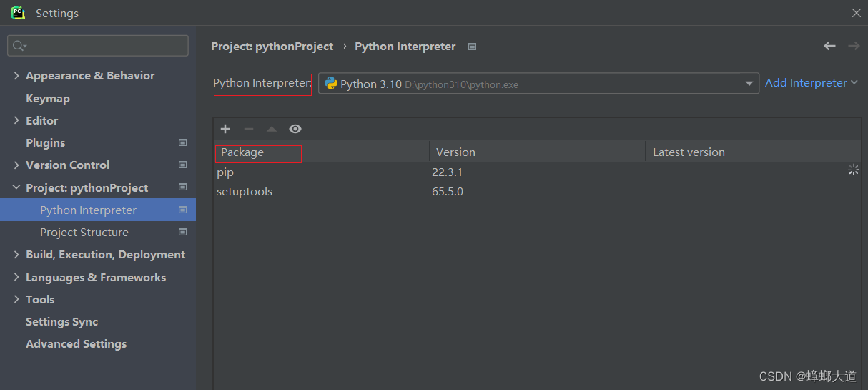Open the Add Interpreter dropdown
868x390 pixels.
pyautogui.click(x=811, y=83)
